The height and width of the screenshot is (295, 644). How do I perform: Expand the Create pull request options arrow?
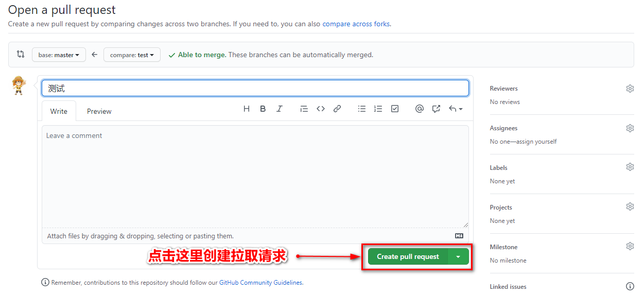458,256
